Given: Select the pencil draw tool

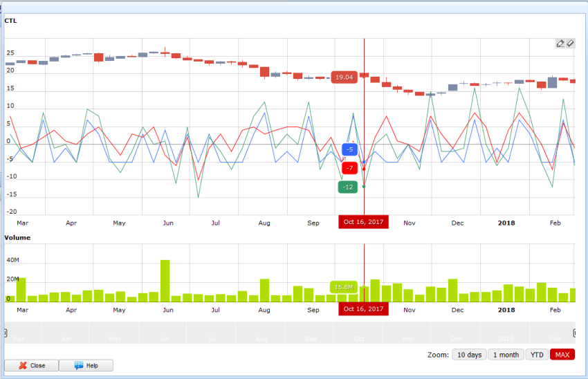Looking at the screenshot, I should [560, 44].
